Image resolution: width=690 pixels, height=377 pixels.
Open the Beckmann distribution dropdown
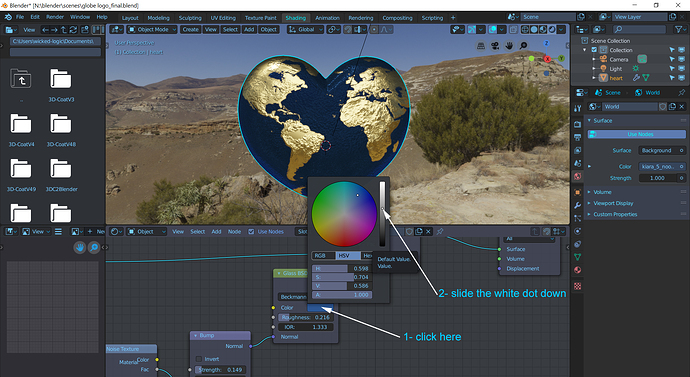[x=293, y=296]
